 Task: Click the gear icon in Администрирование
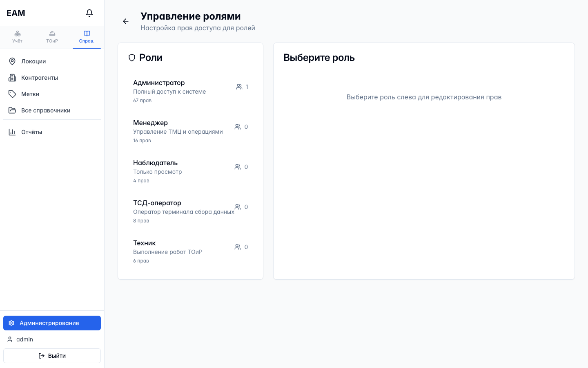click(11, 323)
